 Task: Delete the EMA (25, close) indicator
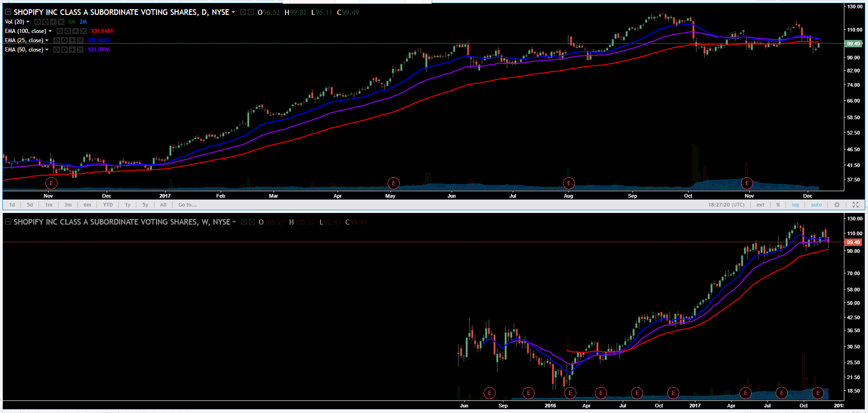tap(80, 40)
